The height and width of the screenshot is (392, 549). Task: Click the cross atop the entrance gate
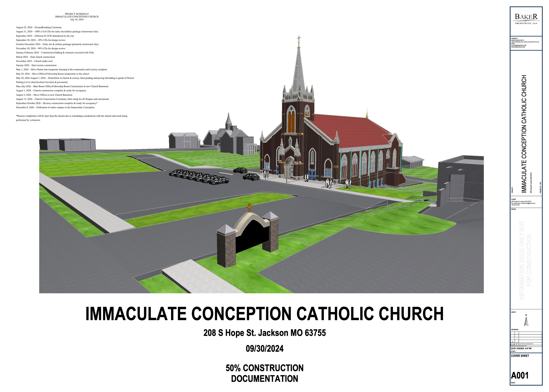(x=249, y=207)
